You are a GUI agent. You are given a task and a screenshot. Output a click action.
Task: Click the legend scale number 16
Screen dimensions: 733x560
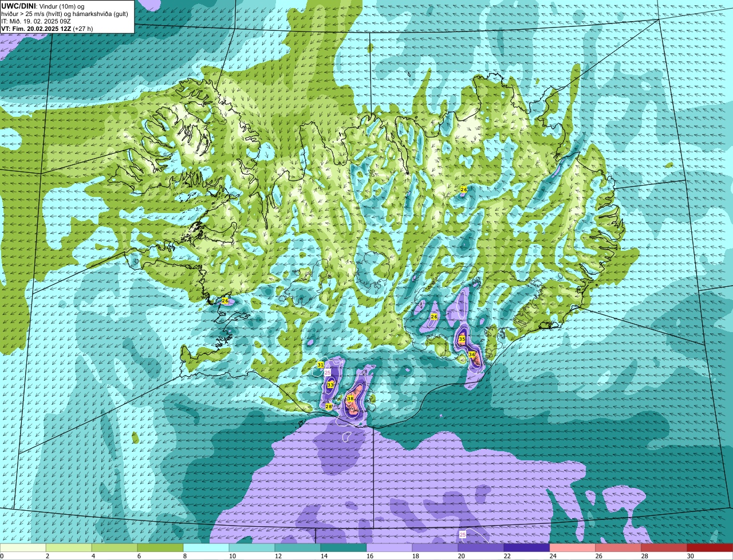[370, 556]
